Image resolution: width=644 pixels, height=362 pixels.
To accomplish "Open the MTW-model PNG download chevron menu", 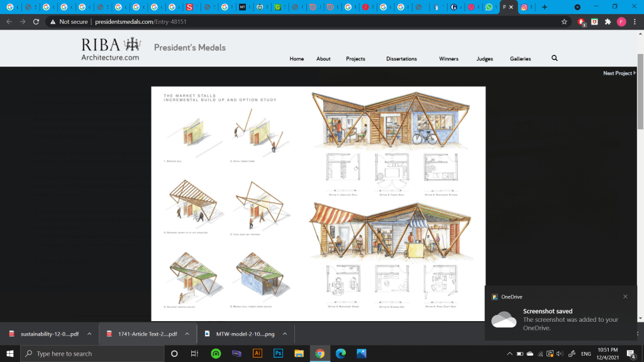I will pyautogui.click(x=284, y=334).
